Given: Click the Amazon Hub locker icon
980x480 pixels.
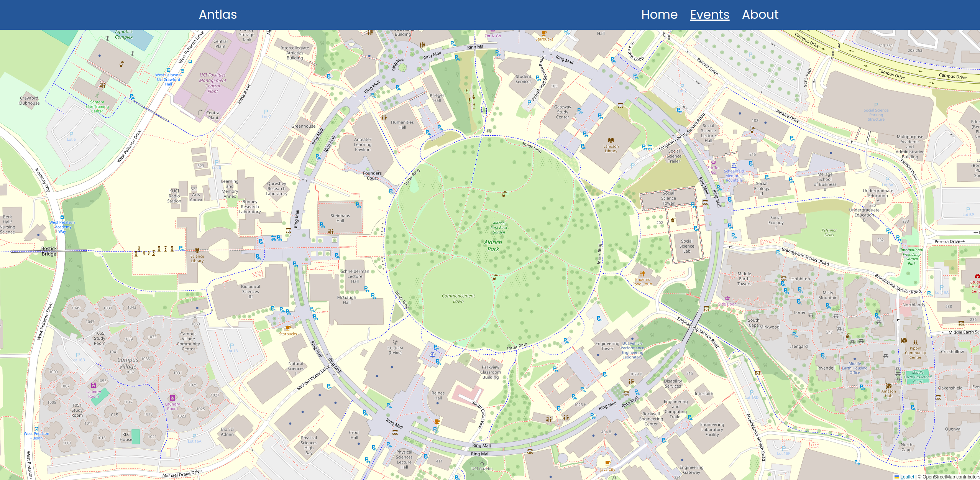Looking at the screenshot, I should pyautogui.click(x=888, y=386).
